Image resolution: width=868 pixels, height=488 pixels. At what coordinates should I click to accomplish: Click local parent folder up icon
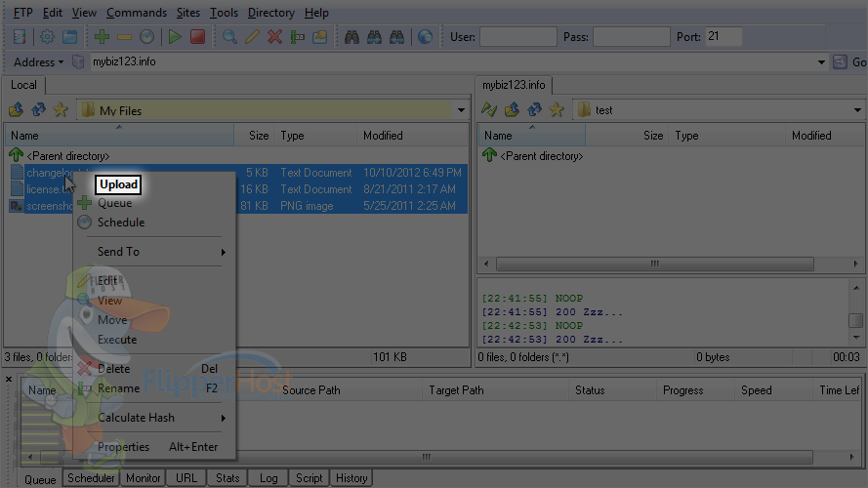point(16,109)
